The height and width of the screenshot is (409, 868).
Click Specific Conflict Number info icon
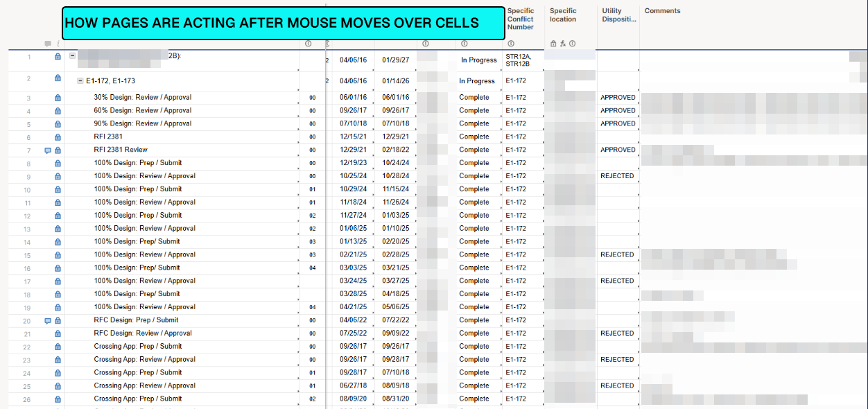[x=511, y=44]
